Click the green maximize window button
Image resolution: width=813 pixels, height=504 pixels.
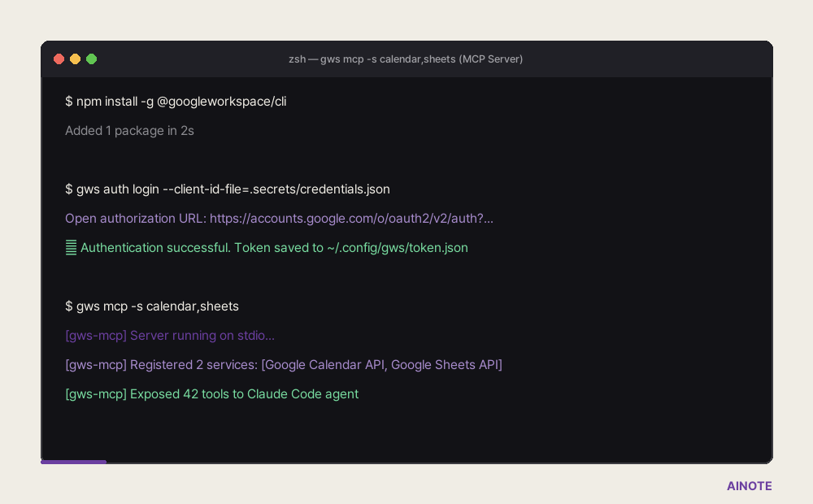91,59
